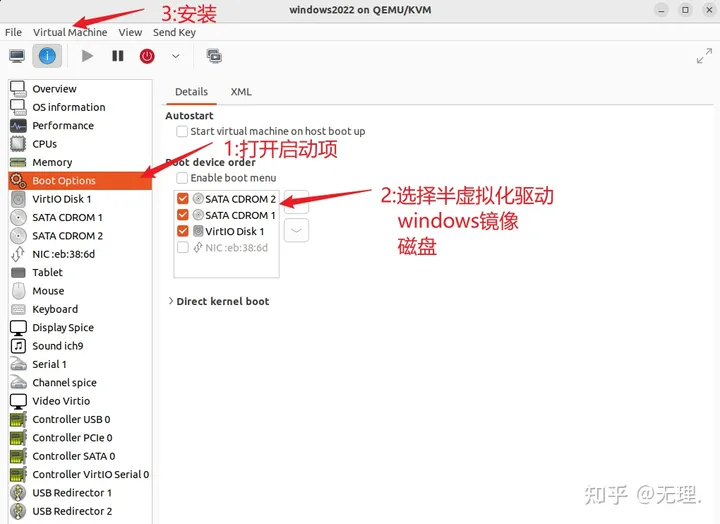720x524 pixels.
Task: Switch to the XML tab
Action: [x=241, y=91]
